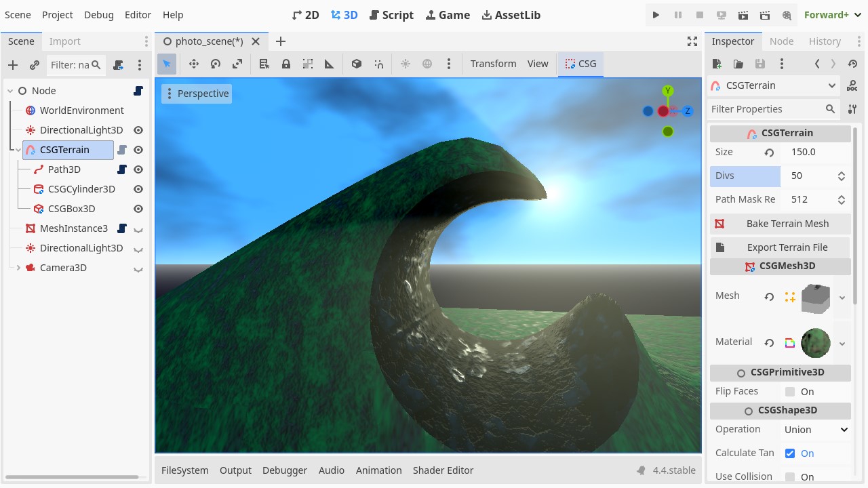Viewport: 868px width, 488px height.
Task: Open the Mesh property dropdown arrow
Action: tap(842, 298)
